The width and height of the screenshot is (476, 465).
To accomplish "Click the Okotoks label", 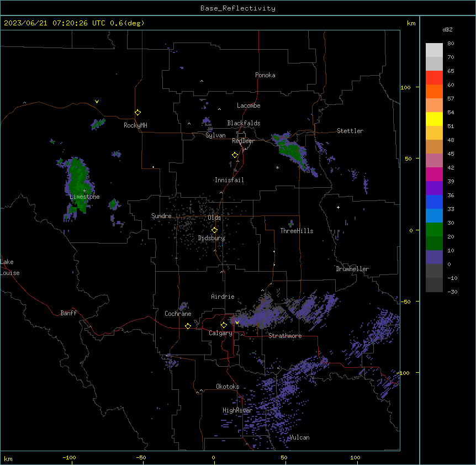I will [x=228, y=387].
